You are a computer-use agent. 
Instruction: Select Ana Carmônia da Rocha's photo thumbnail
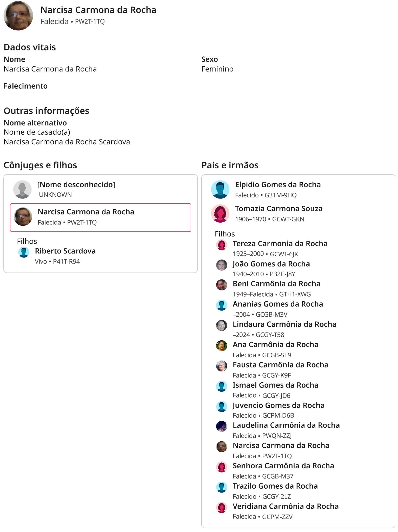[222, 345]
